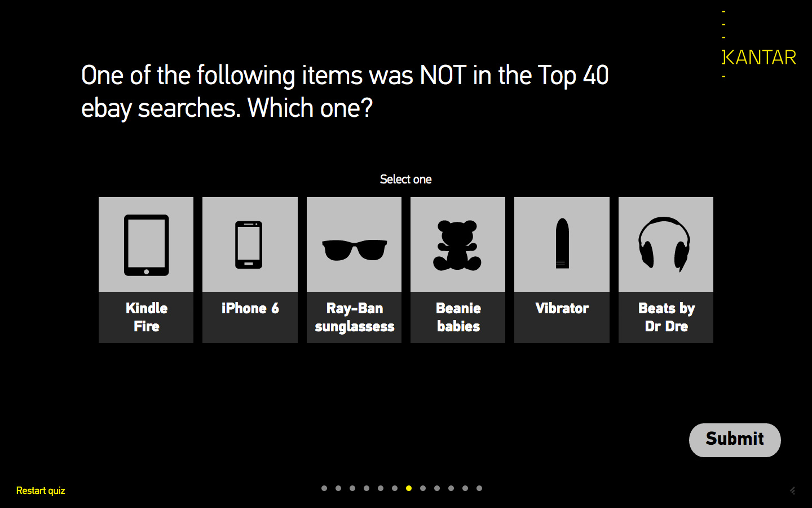Restart the quiz
This screenshot has height=508, width=812.
click(41, 491)
